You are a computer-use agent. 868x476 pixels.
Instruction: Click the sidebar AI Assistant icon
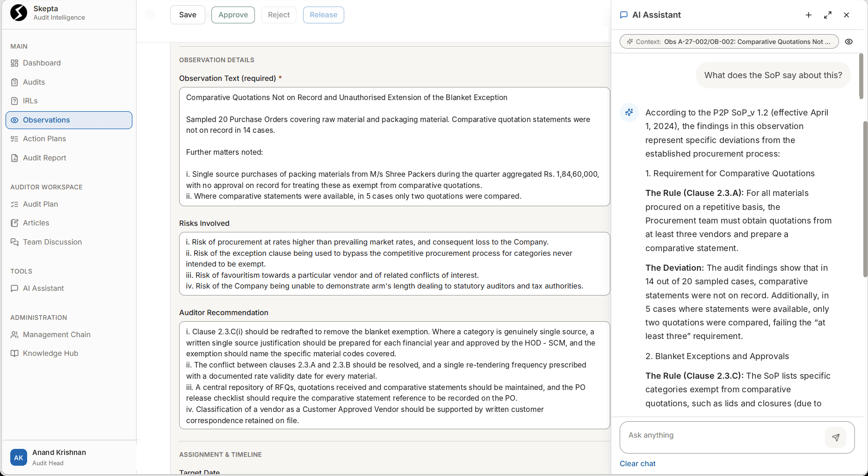[14, 288]
